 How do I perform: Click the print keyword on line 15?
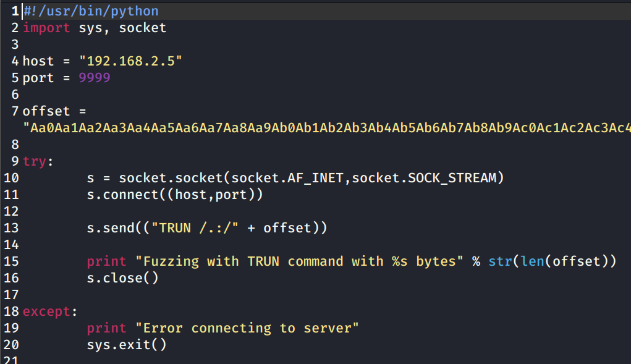pyautogui.click(x=107, y=261)
